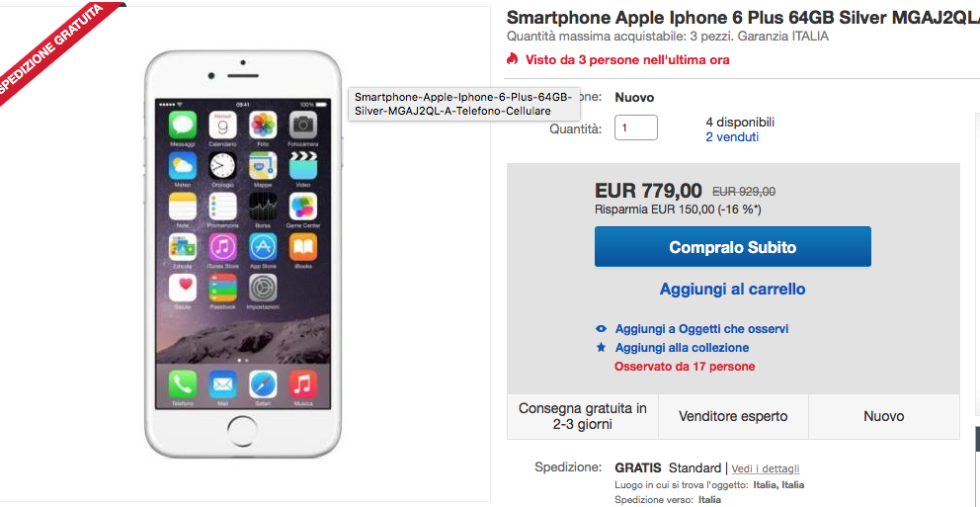Select Aggiungi alla collezione link
Viewport: 980px width, 507px height.
(682, 348)
